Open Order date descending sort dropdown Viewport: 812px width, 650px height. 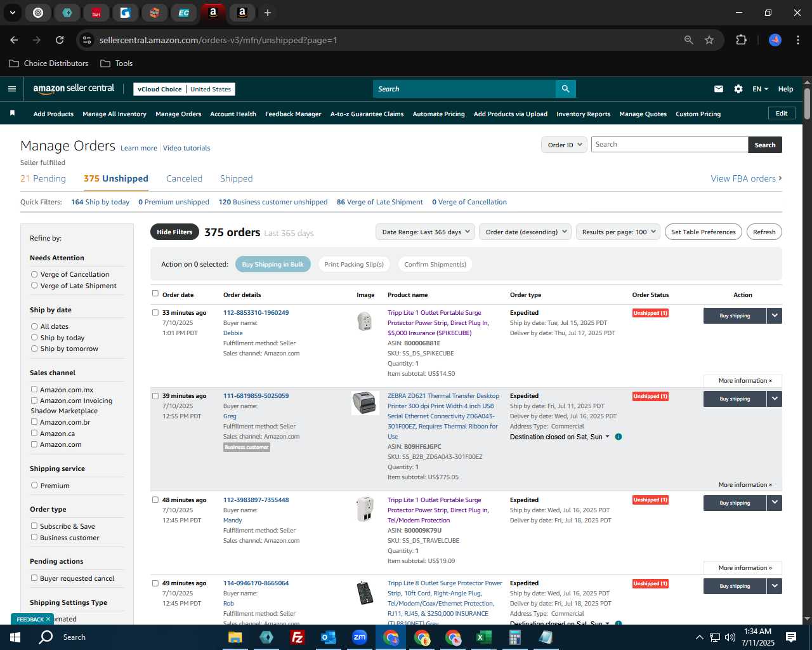pos(525,232)
